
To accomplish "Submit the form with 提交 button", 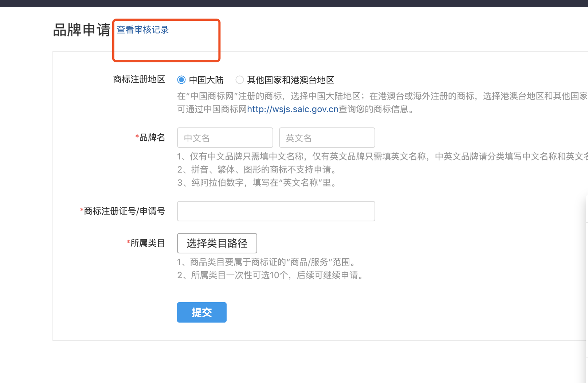I will tap(202, 312).
